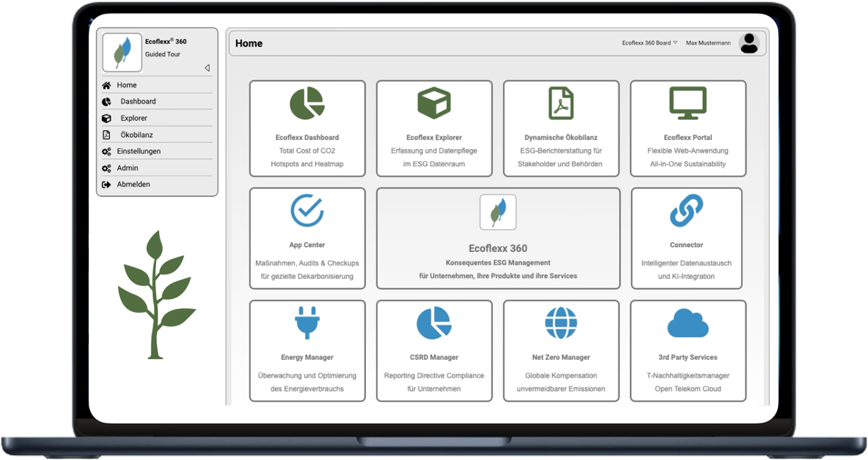Click 'Intelligenter Datenaustausch' text
Screen dimensions: 868x460
pos(686,263)
